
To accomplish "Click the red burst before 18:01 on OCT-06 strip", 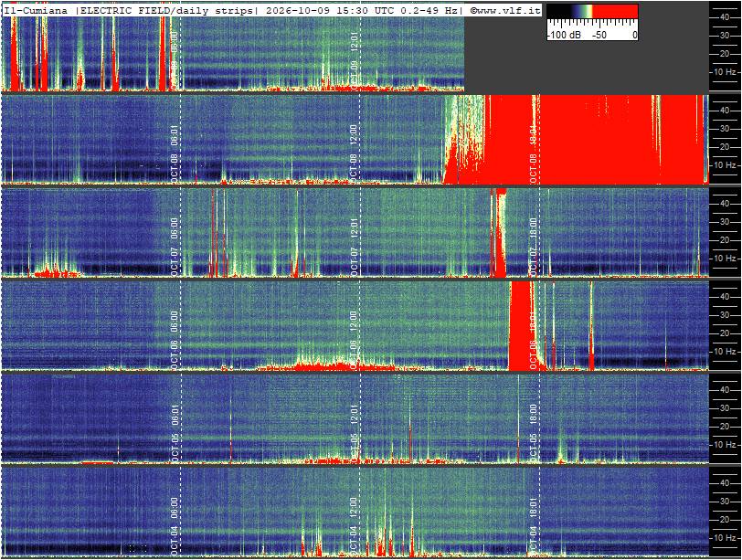I will 522,325.
